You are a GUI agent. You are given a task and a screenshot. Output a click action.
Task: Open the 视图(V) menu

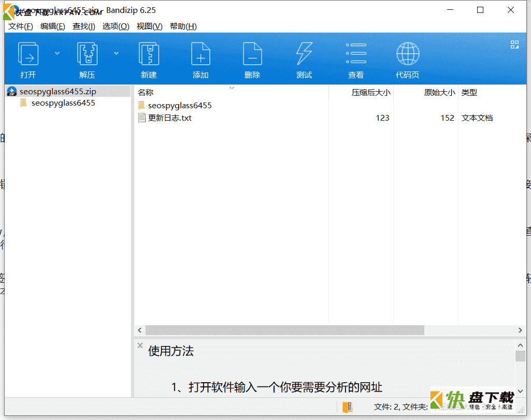click(x=149, y=26)
